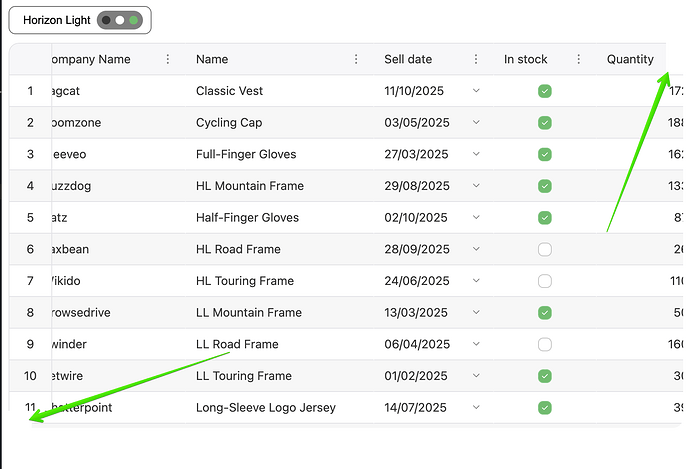Click the LL Mountain Frame cell
The height and width of the screenshot is (469, 690).
click(279, 313)
